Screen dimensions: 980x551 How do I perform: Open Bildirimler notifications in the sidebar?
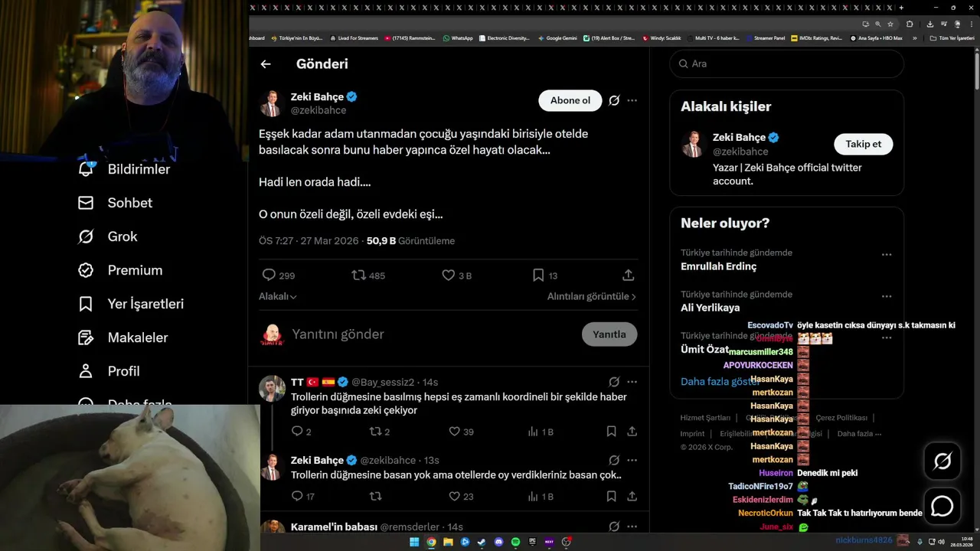click(x=123, y=169)
